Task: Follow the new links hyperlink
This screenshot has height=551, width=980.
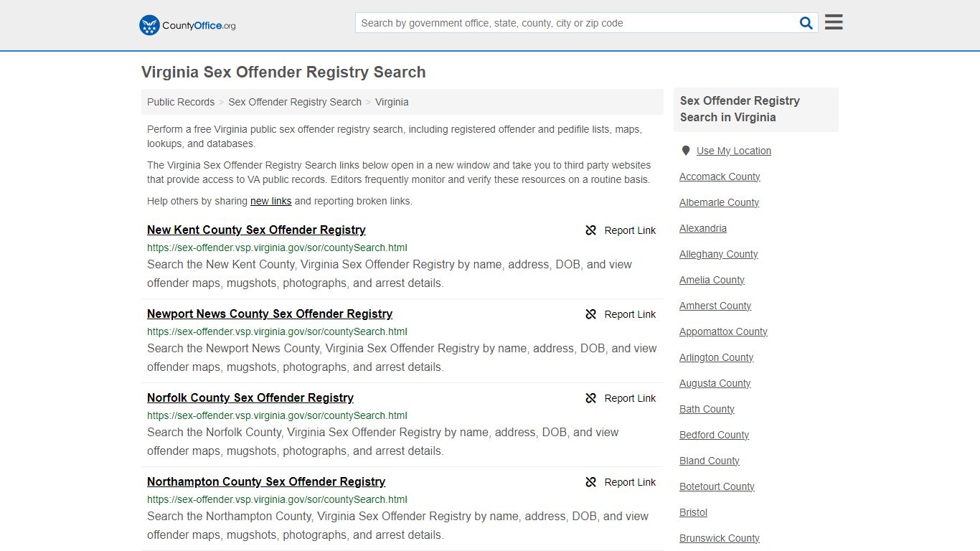Action: (x=271, y=201)
